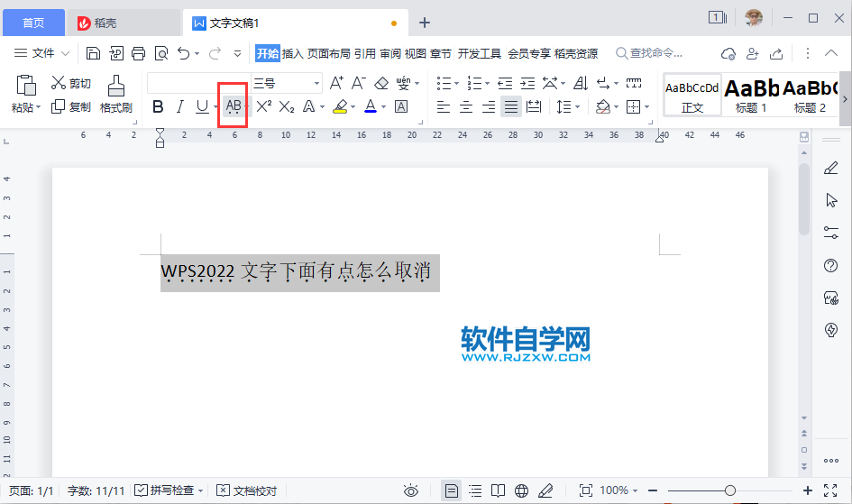The image size is (852, 504).
Task: Toggle Italic formatting
Action: (x=179, y=106)
